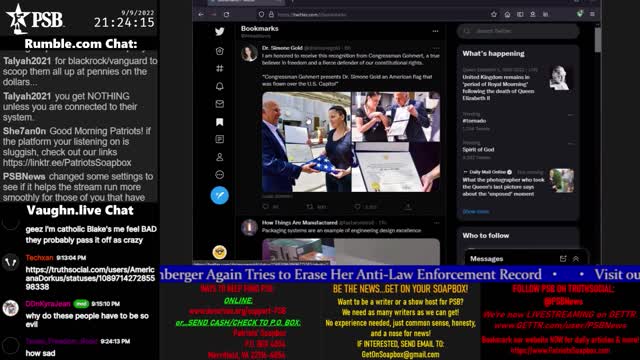Click the Twitter bird logo
The image size is (640, 360).
(220, 31)
